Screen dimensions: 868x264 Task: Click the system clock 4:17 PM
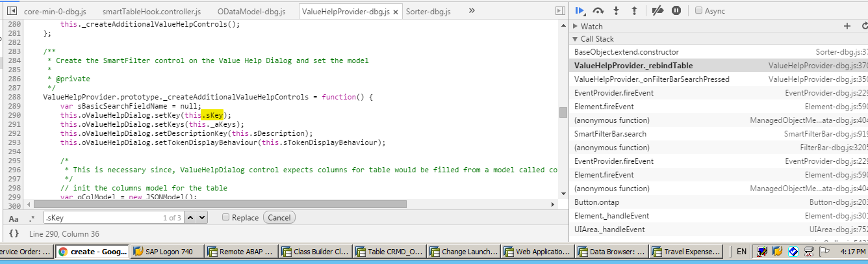click(852, 252)
